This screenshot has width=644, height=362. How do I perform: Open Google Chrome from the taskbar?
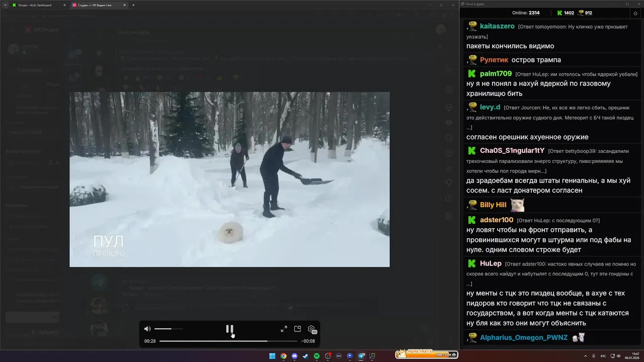coord(283,356)
